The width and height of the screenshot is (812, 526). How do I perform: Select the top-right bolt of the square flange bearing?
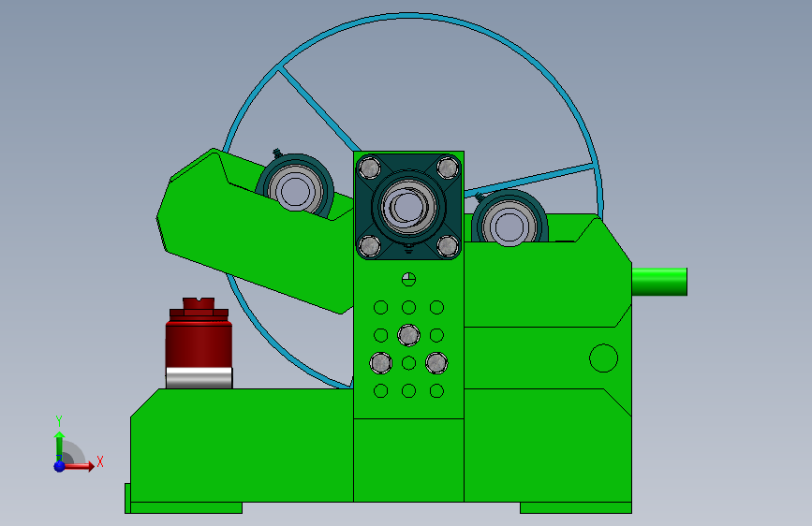click(x=448, y=168)
